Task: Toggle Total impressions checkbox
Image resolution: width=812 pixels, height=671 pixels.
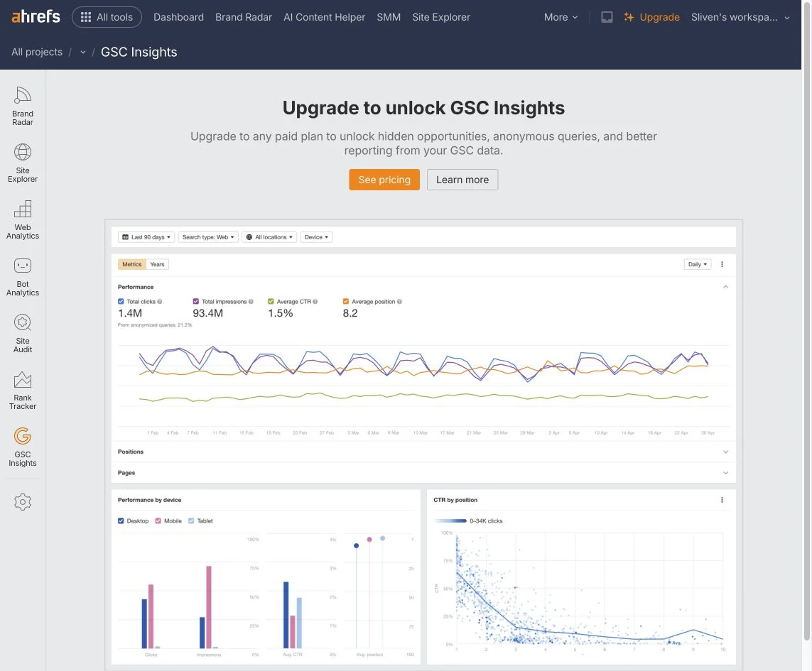Action: pos(196,301)
